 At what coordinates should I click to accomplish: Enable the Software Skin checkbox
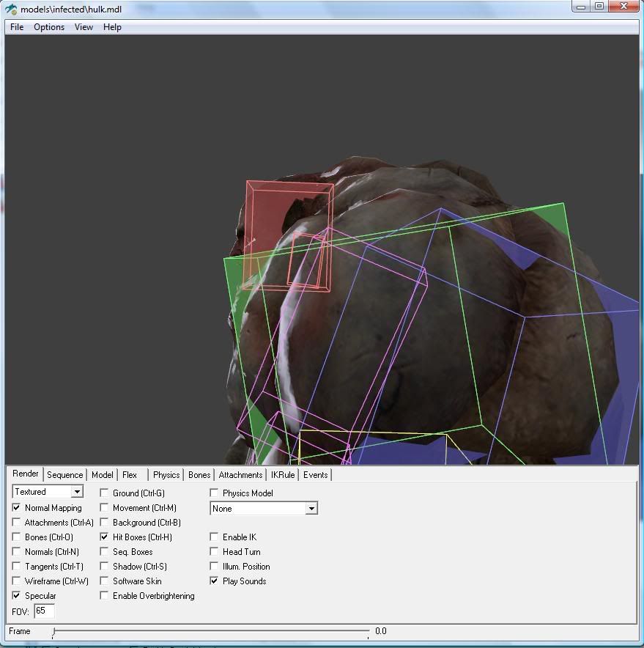[x=104, y=581]
